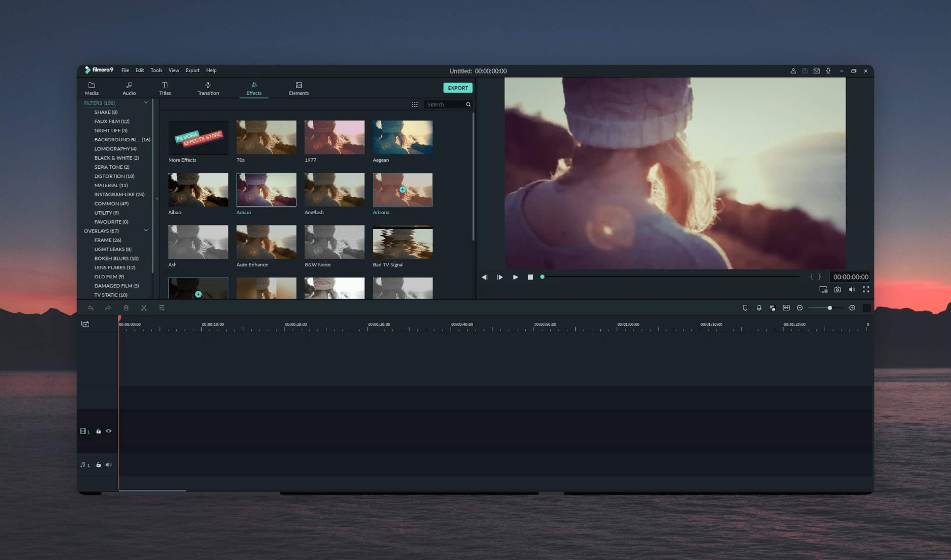The height and width of the screenshot is (560, 951).
Task: Switch effects to grid view icon
Action: click(x=415, y=105)
